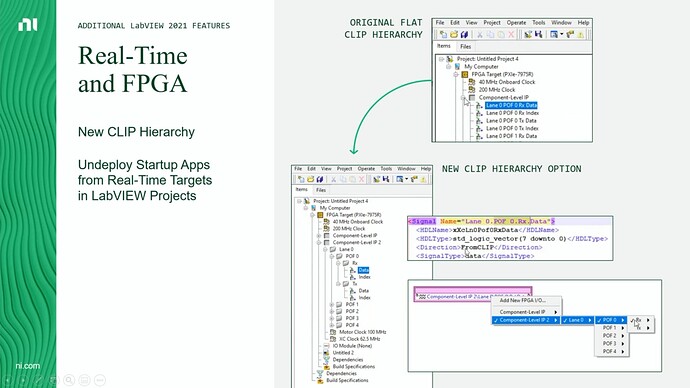This screenshot has height=388, width=690.
Task: Click the ni.com link
Action: (x=28, y=366)
